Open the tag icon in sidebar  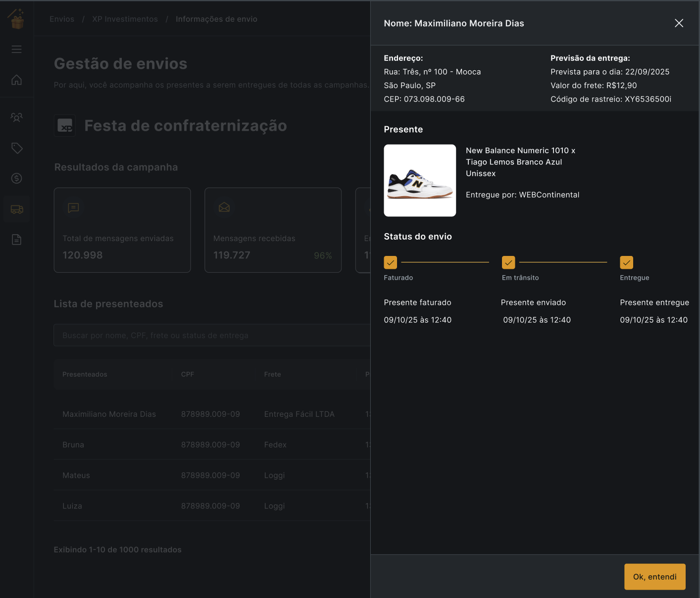point(16,148)
